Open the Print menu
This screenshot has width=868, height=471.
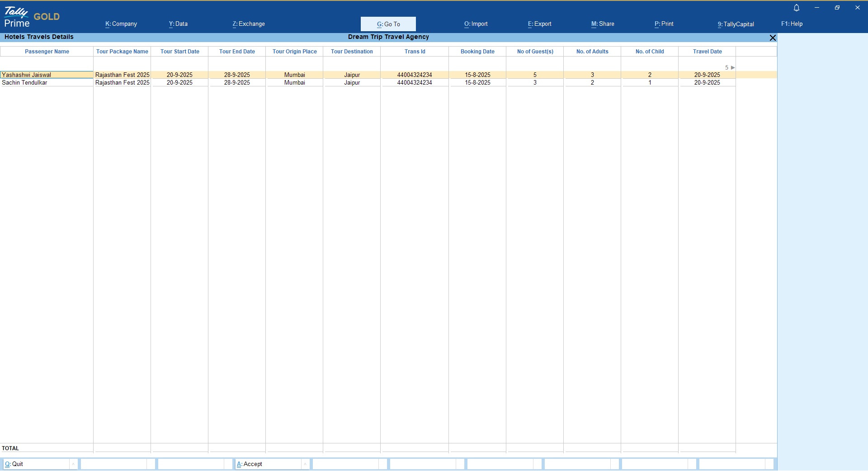pos(664,24)
